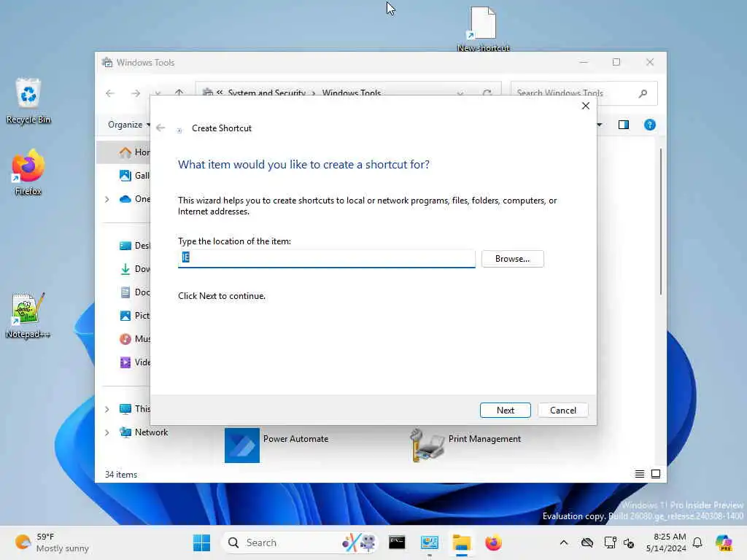This screenshot has height=560, width=747.
Task: Select the New shortcut desktop icon
Action: [x=483, y=28]
